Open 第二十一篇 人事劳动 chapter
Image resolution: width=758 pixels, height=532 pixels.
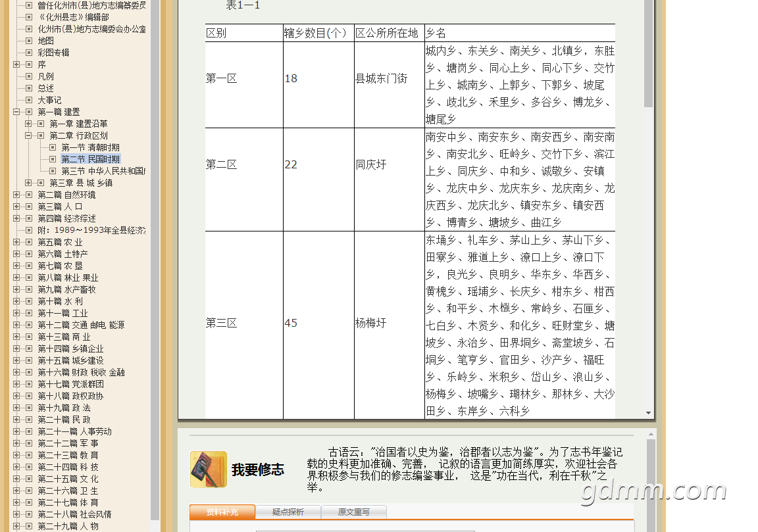pos(75,431)
